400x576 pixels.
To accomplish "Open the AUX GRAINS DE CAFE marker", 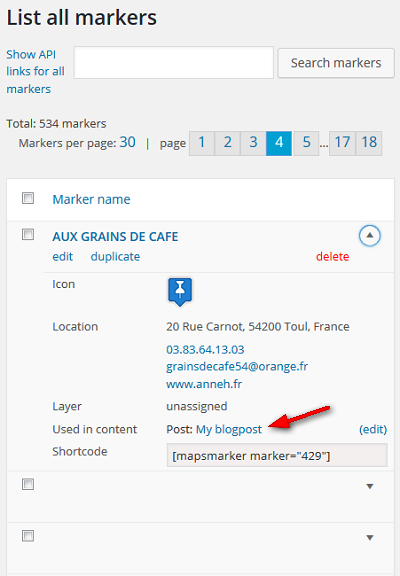I will [x=115, y=237].
